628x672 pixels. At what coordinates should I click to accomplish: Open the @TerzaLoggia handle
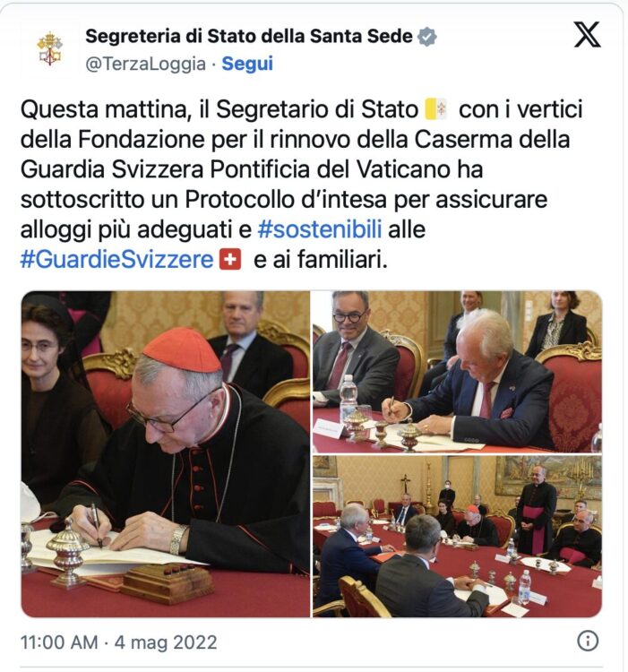click(x=145, y=64)
